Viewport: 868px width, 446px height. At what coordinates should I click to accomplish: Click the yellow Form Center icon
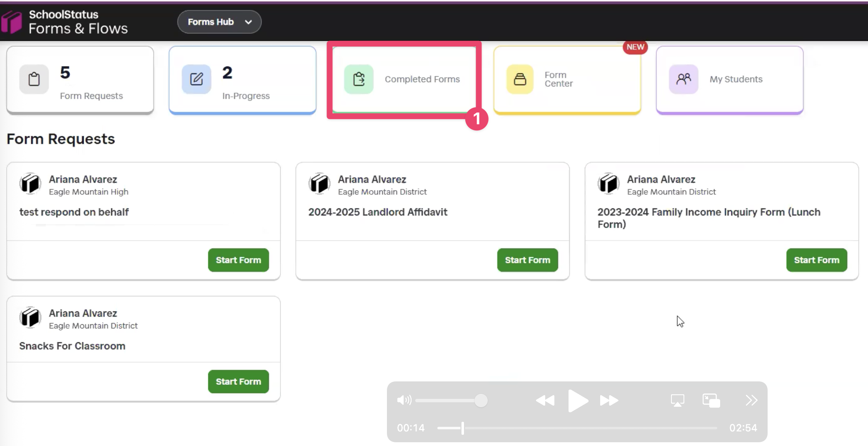(520, 79)
